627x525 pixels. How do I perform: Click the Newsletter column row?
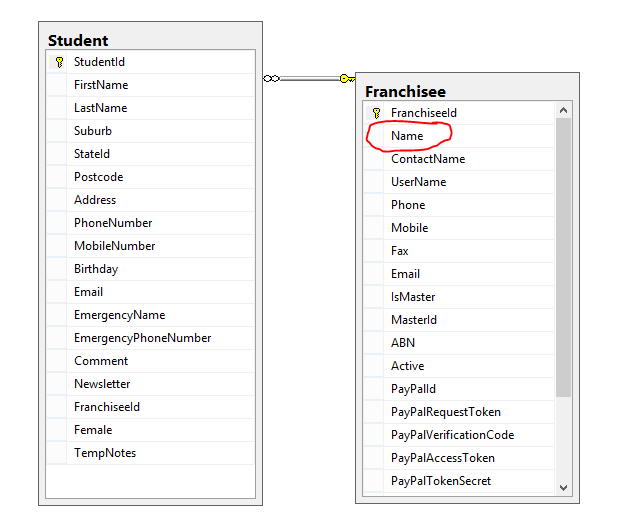tap(102, 384)
